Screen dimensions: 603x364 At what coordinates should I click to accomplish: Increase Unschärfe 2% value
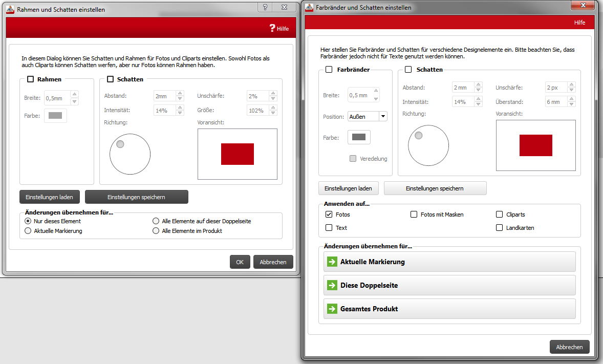tap(273, 93)
